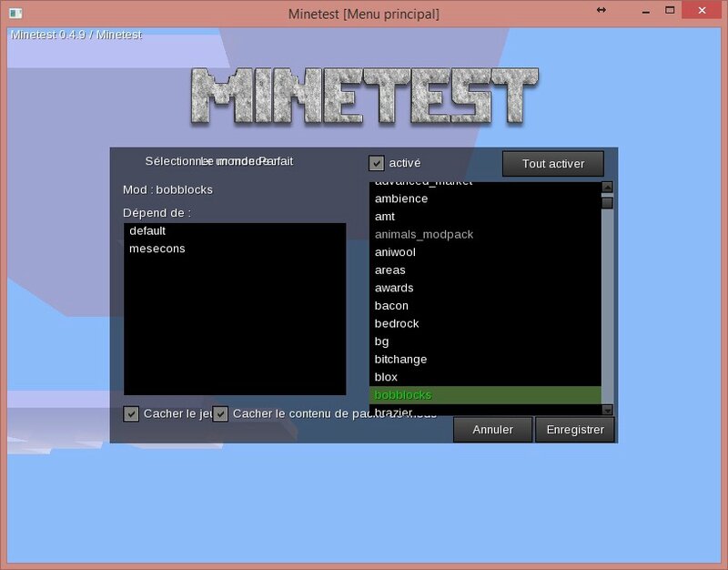The height and width of the screenshot is (570, 728).
Task: Toggle "Cacher le contenu de packs de mods"
Action: (220, 413)
